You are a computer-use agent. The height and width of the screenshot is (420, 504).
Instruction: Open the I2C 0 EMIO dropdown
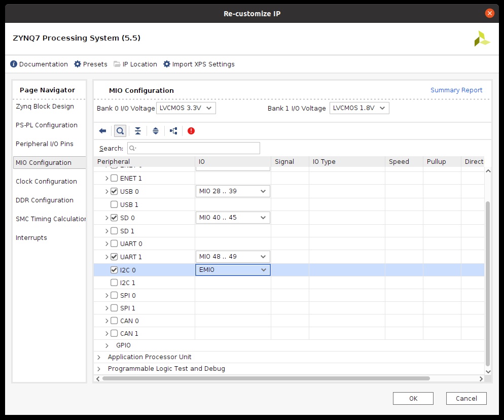click(x=233, y=270)
